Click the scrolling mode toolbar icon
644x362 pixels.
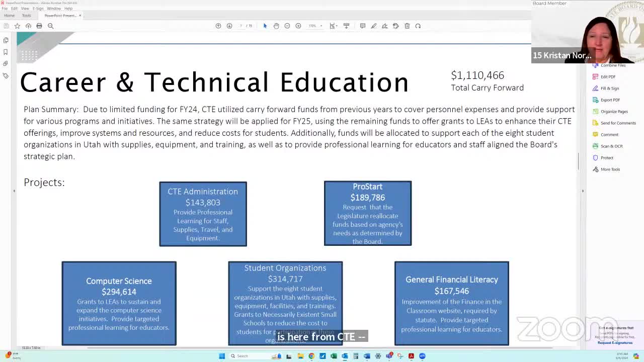[347, 26]
